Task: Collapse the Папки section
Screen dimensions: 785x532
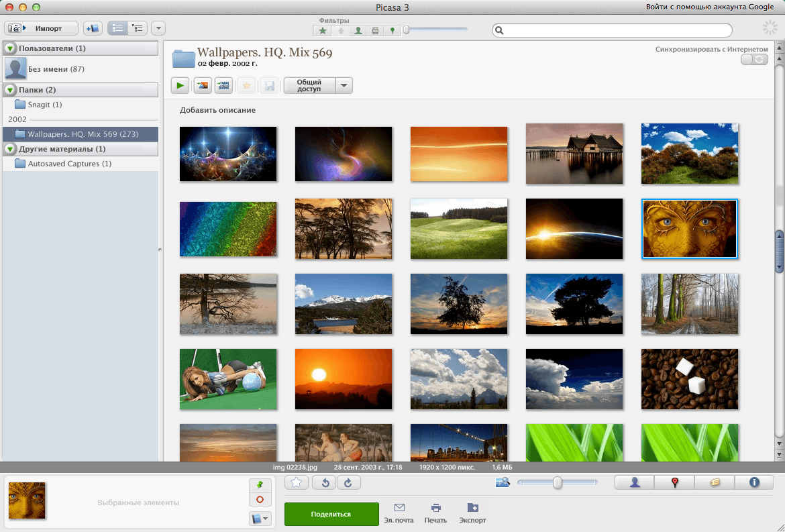Action: [x=10, y=90]
